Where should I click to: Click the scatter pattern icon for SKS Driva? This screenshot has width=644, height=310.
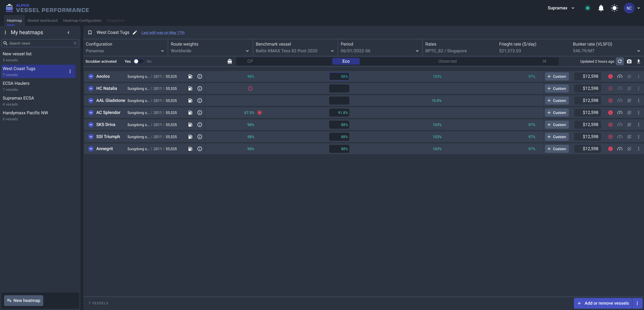[629, 125]
